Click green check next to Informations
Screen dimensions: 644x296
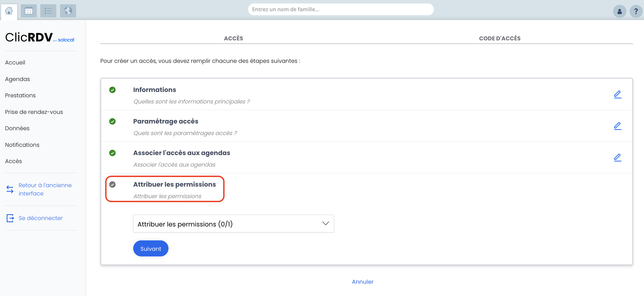tap(112, 90)
